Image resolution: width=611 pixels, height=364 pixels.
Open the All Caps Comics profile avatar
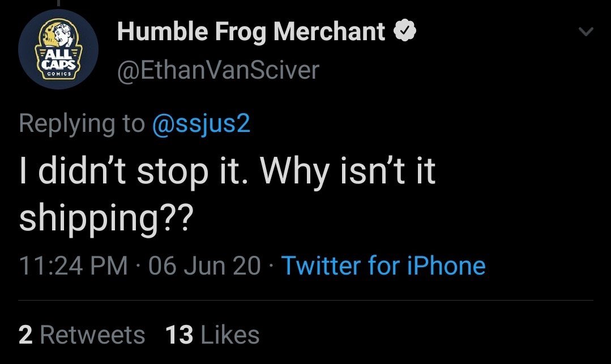[x=58, y=49]
